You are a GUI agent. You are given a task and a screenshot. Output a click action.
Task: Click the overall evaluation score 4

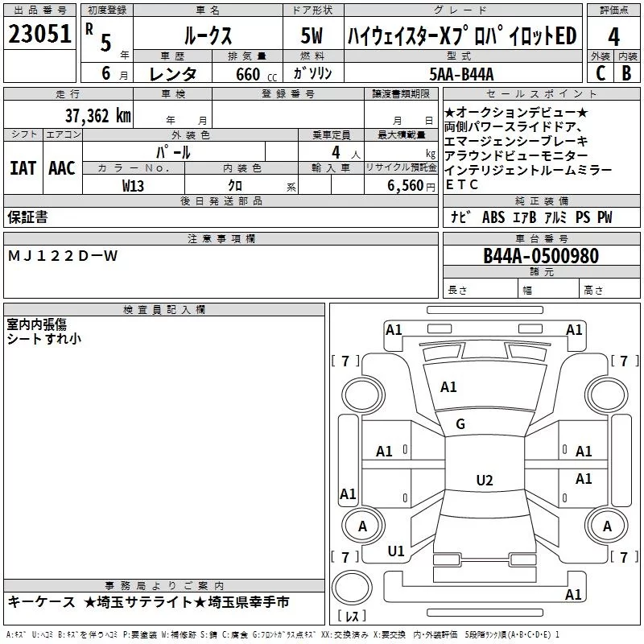click(613, 37)
